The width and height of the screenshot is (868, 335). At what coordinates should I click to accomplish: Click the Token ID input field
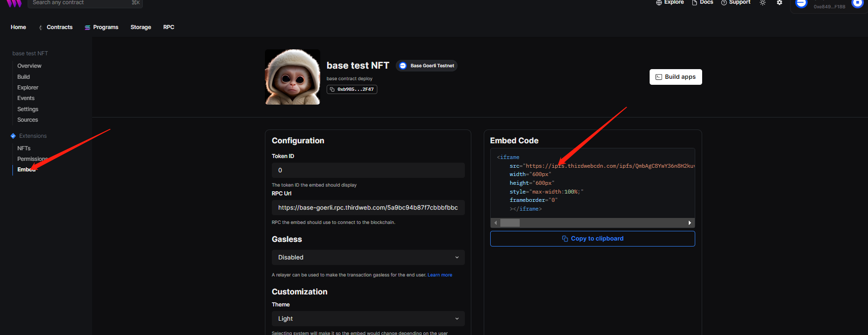coord(368,170)
